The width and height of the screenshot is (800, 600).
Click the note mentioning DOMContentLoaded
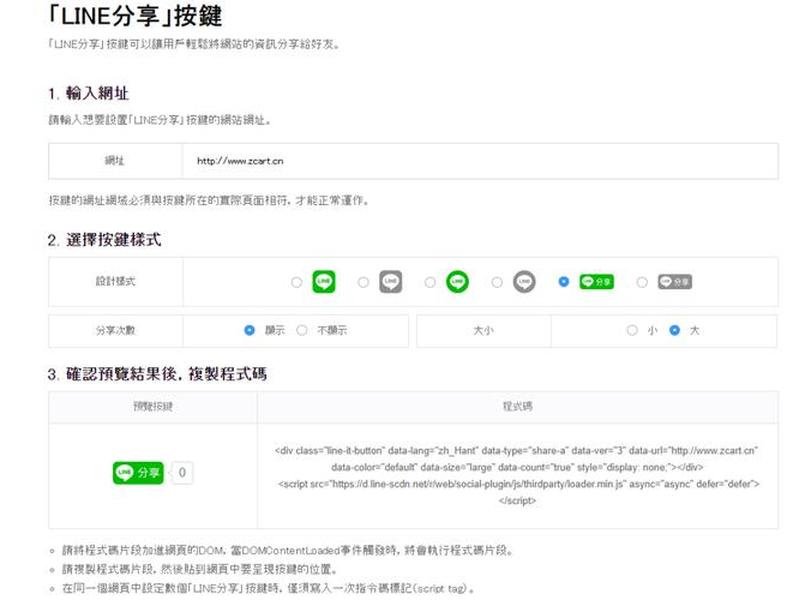pos(288,551)
